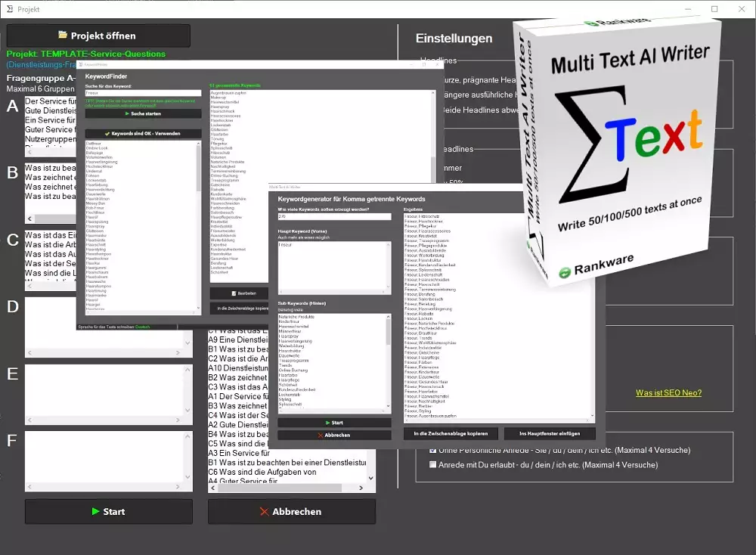
Task: Maximize the Projekt main window
Action: [714, 9]
